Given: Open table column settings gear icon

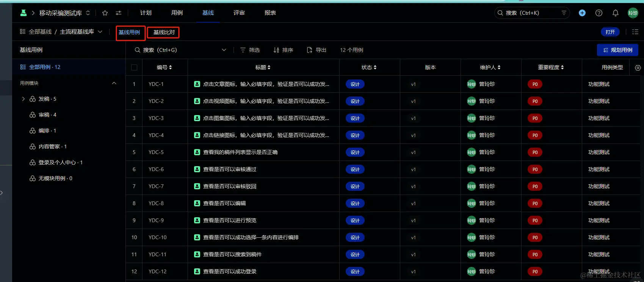Looking at the screenshot, I should [638, 68].
